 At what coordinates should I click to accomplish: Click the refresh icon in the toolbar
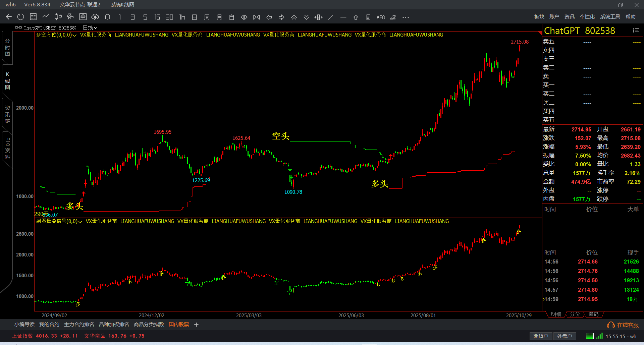pos(21,17)
